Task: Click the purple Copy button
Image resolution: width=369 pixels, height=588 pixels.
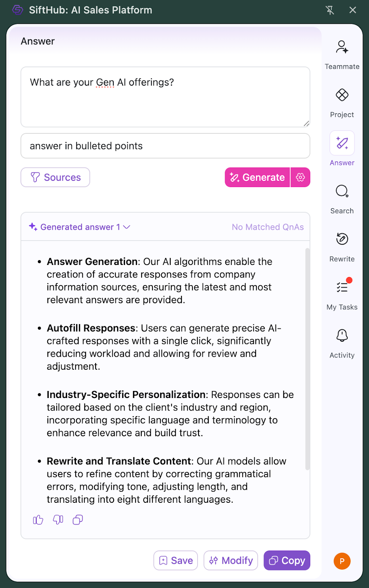Action: click(287, 560)
